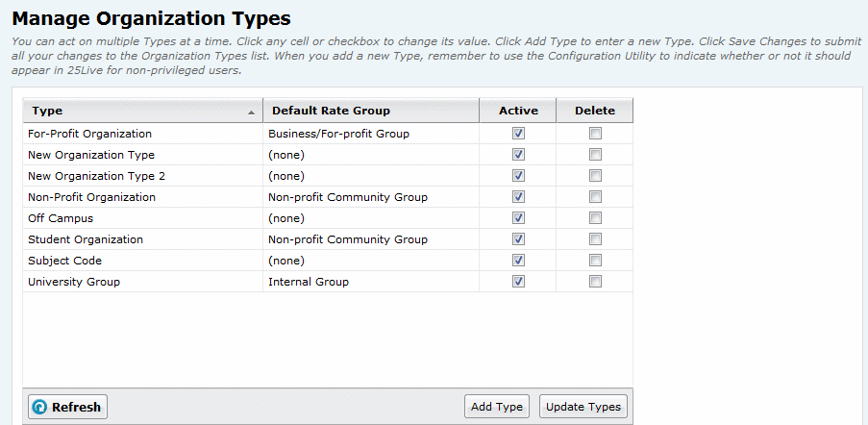868x425 pixels.
Task: Select the Student Organization type cell
Action: [x=143, y=239]
